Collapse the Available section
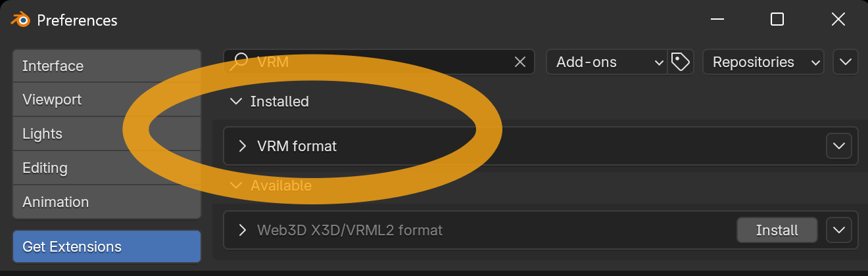The width and height of the screenshot is (868, 276). 235,186
